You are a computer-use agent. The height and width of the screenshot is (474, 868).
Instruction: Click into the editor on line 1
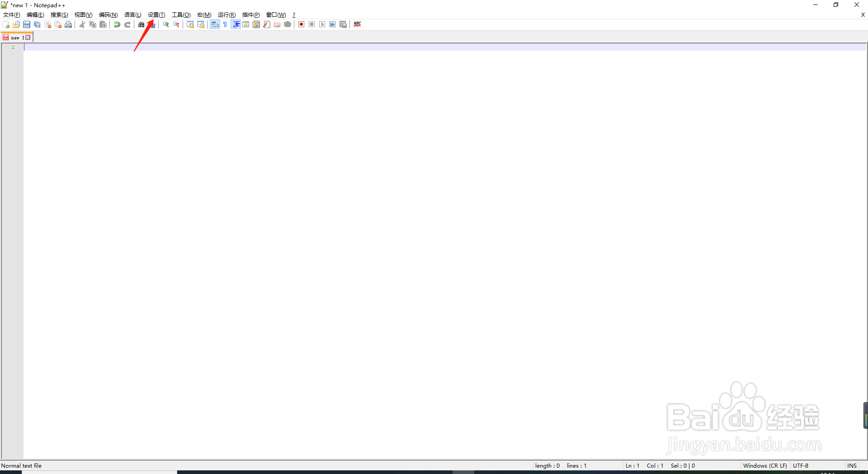click(x=445, y=47)
